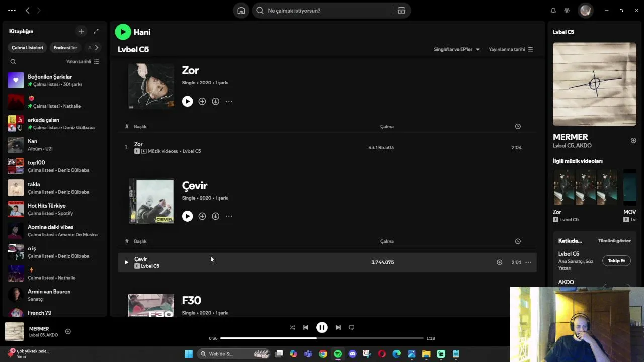This screenshot has height=362, width=644.
Task: Open more options for 'Çevir' single
Action: coord(229,216)
